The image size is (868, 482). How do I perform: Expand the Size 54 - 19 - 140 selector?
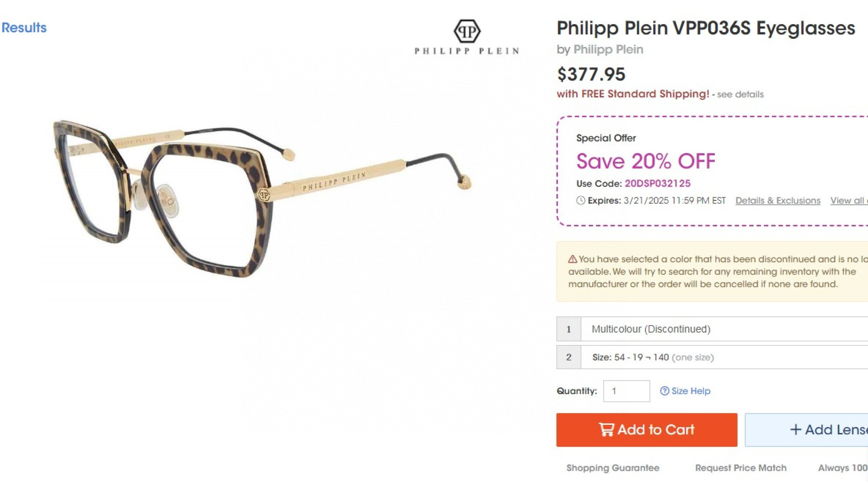pyautogui.click(x=724, y=357)
